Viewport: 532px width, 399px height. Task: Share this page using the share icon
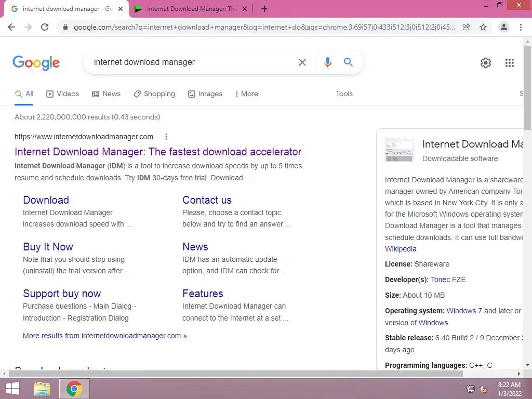tap(467, 27)
